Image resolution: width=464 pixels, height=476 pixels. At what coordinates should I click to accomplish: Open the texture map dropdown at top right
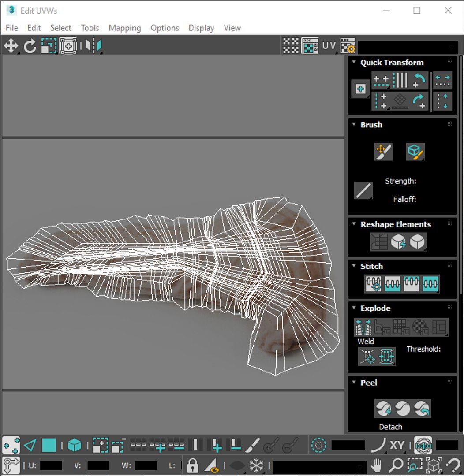[x=408, y=47]
